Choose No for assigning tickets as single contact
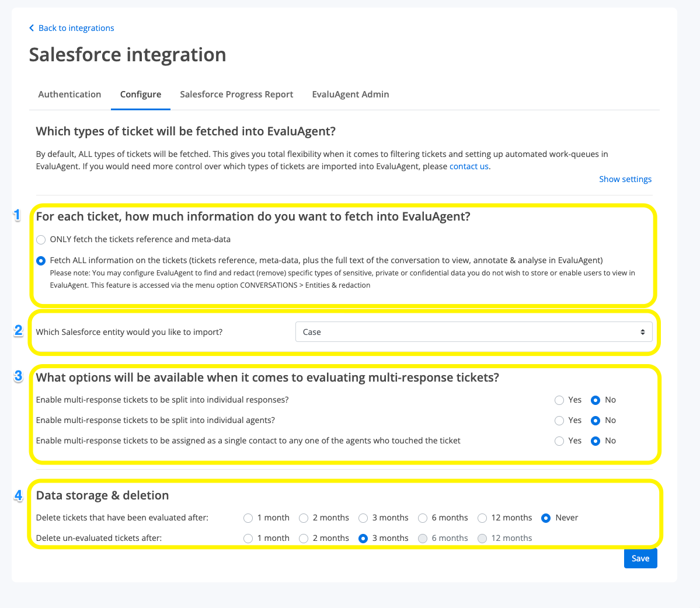The height and width of the screenshot is (608, 700). pos(595,441)
